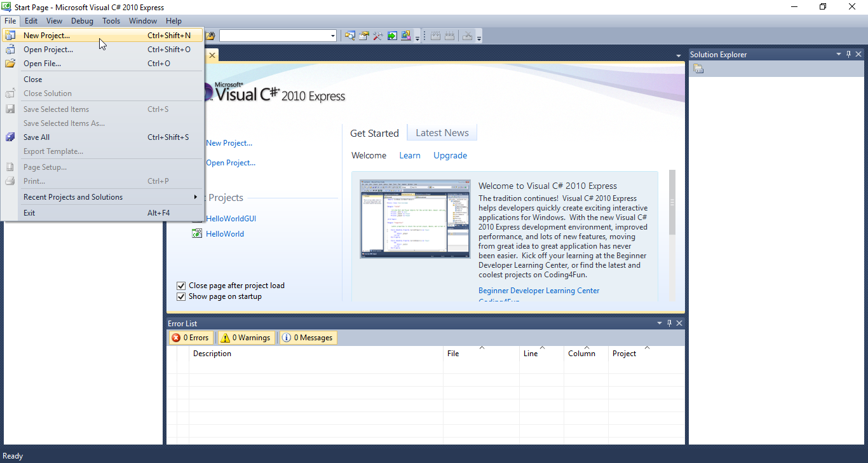Viewport: 868px width, 463px height.
Task: Choose Save All from the File menu
Action: tap(102, 137)
